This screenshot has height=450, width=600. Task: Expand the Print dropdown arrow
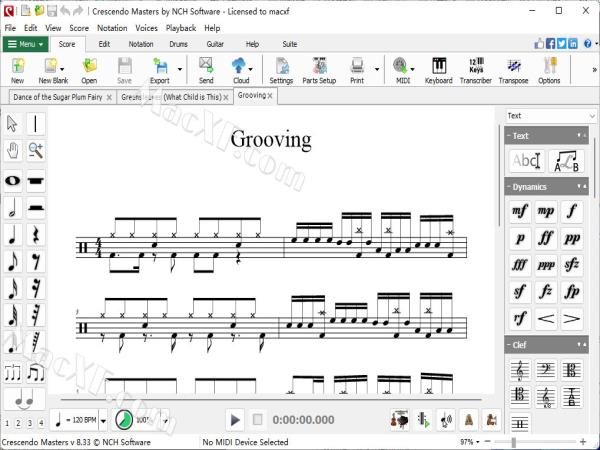(377, 69)
